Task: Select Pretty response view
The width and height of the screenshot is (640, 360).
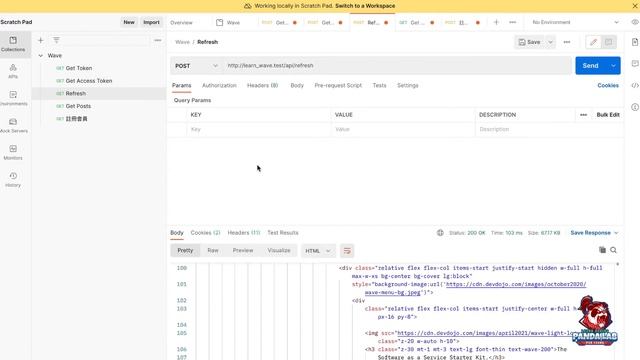Action: click(185, 250)
